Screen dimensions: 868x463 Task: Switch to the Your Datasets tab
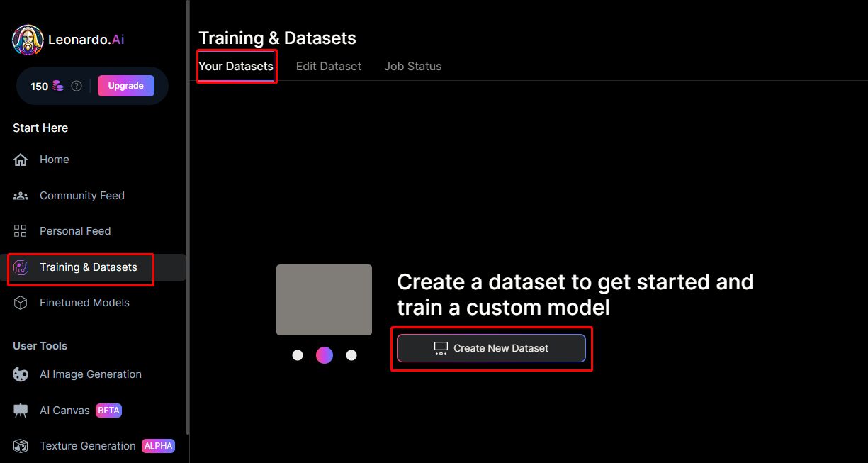pyautogui.click(x=236, y=66)
